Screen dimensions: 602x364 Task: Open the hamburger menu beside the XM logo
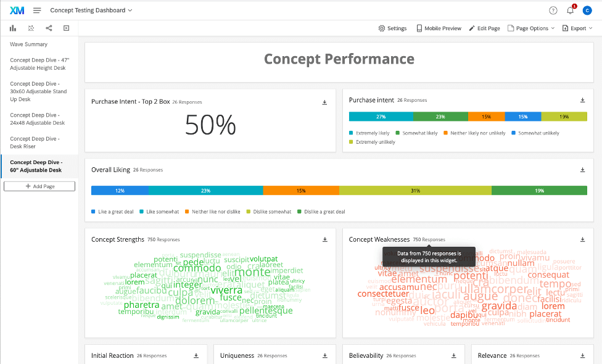tap(37, 10)
